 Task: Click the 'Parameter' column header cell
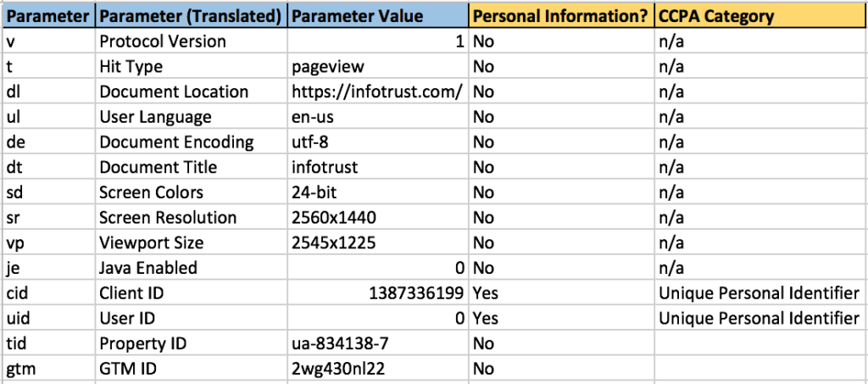[47, 15]
